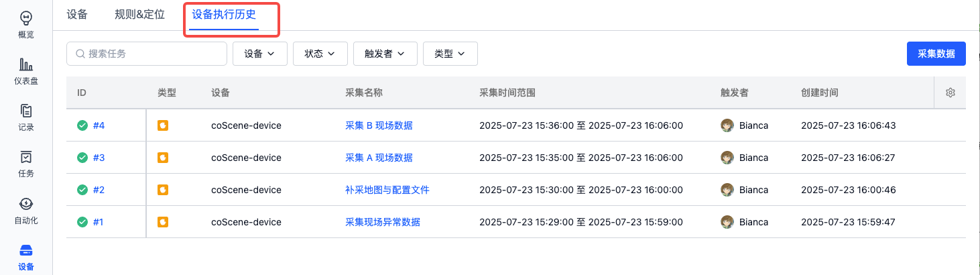Open table column settings gear icon
This screenshot has width=980, height=275.
click(950, 93)
